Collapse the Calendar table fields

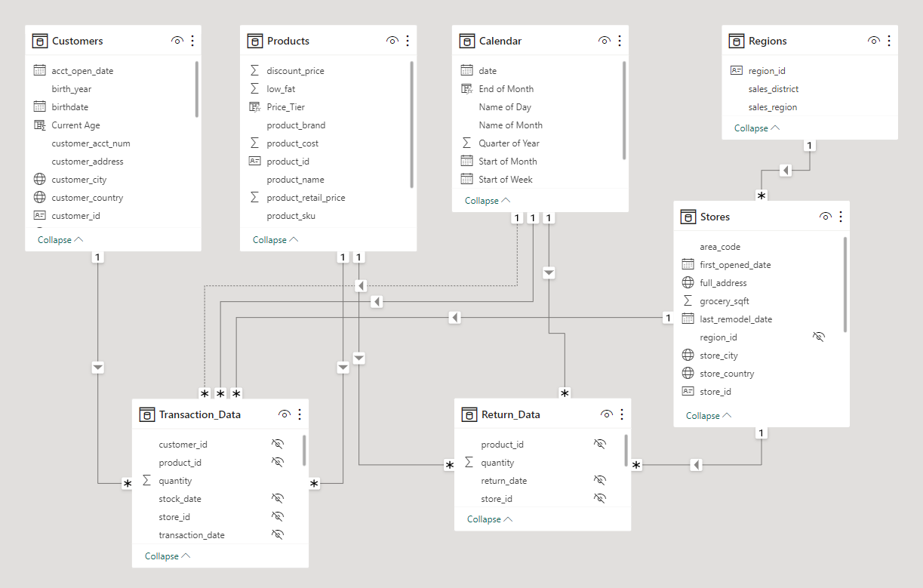point(488,201)
